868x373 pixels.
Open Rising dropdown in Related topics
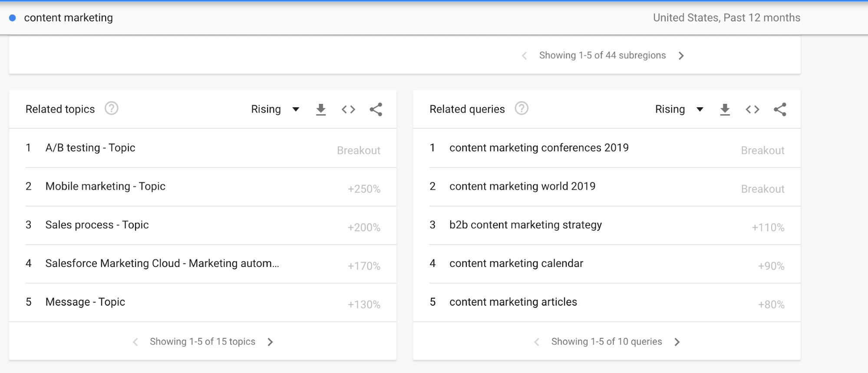275,109
